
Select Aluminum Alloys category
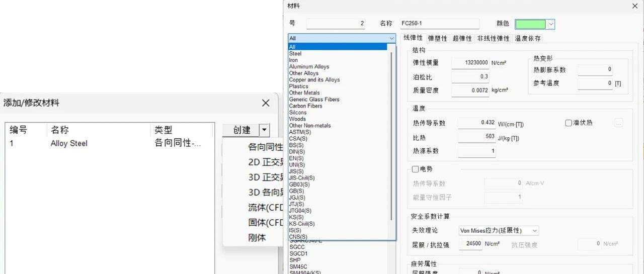pyautogui.click(x=309, y=66)
